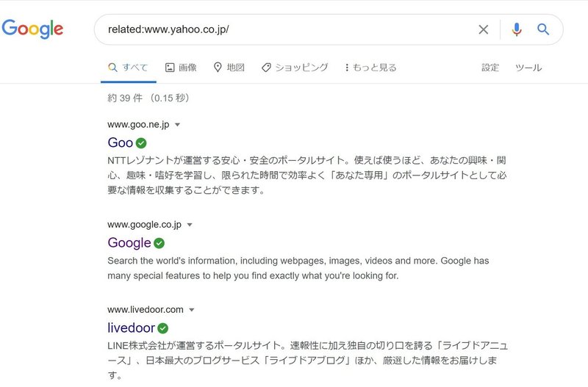This screenshot has width=588, height=387.
Task: Expand the arrow next to www.goo.ne.jp
Action: (x=178, y=125)
